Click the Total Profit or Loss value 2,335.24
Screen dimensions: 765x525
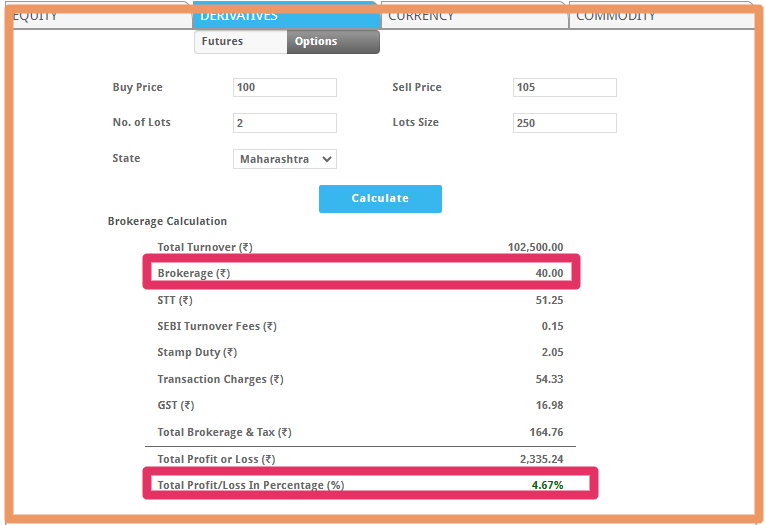click(541, 459)
